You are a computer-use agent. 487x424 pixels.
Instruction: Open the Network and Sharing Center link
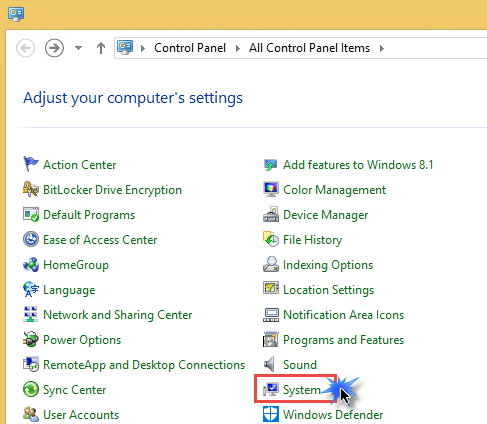click(x=118, y=315)
